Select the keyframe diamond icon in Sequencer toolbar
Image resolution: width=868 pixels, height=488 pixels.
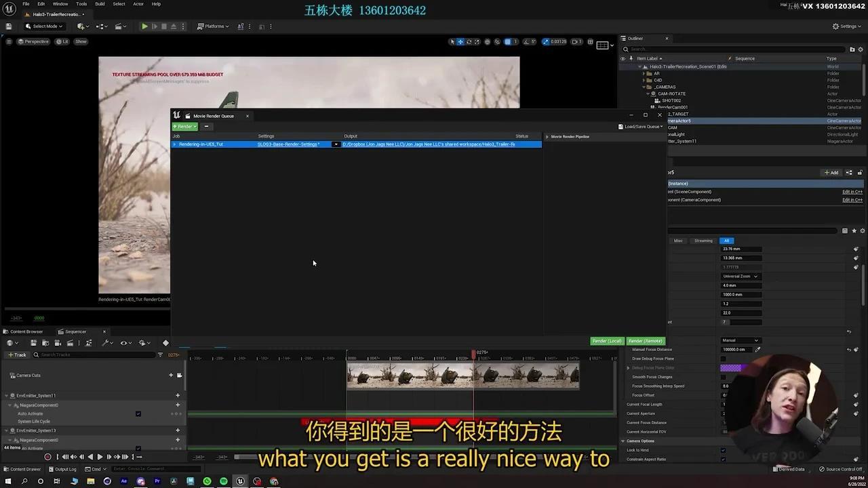(x=165, y=342)
